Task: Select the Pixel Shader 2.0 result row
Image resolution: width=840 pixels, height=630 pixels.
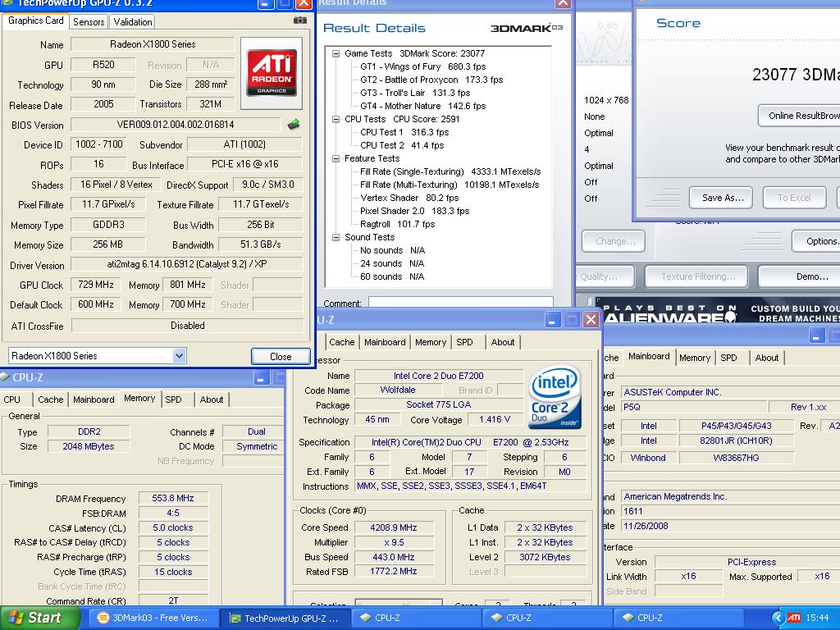Action: (414, 211)
